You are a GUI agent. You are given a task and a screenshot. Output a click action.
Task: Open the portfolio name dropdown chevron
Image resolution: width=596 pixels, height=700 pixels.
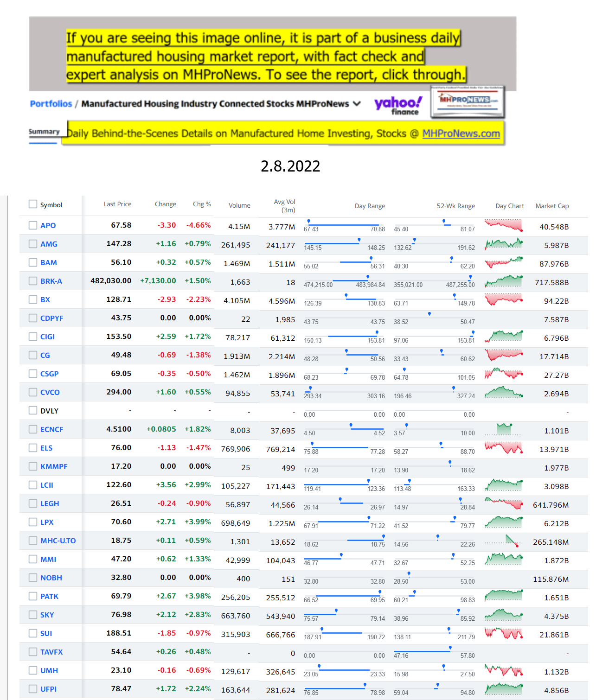coord(357,104)
